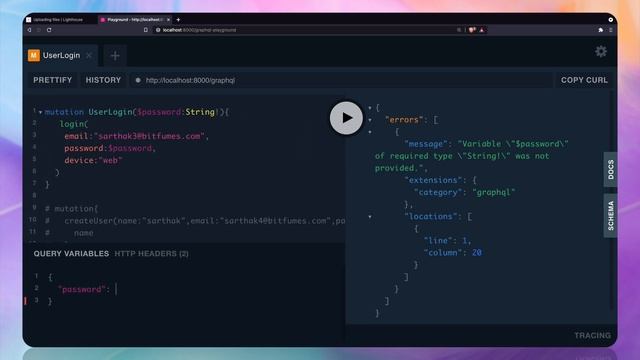Screen dimensions: 640x360
Task: Open the playground settings gear
Action: [x=601, y=51]
